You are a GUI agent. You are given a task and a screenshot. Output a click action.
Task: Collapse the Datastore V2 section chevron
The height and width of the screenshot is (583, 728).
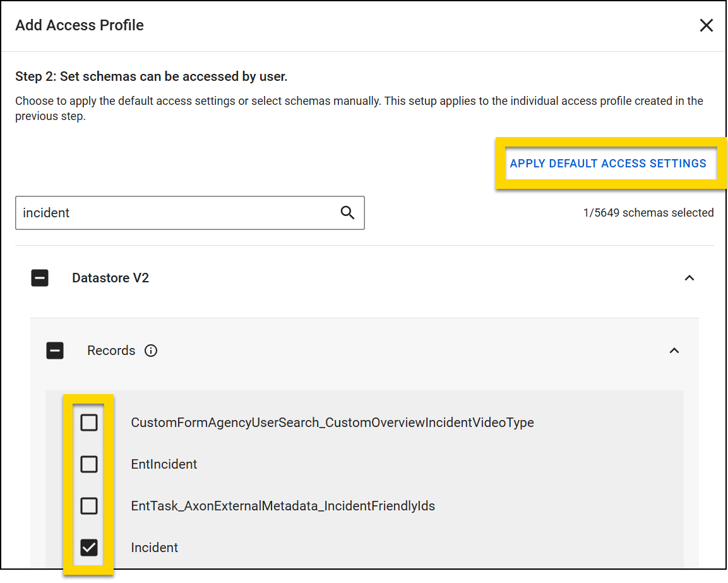point(689,278)
